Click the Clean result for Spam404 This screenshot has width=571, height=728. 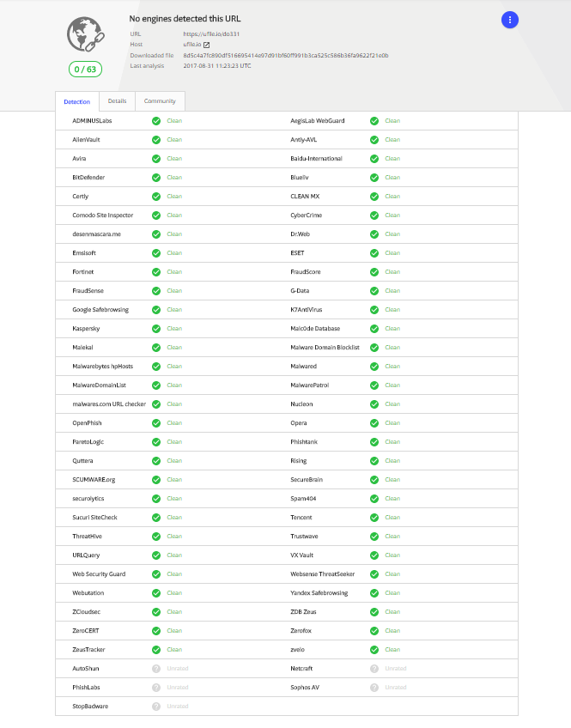click(392, 499)
